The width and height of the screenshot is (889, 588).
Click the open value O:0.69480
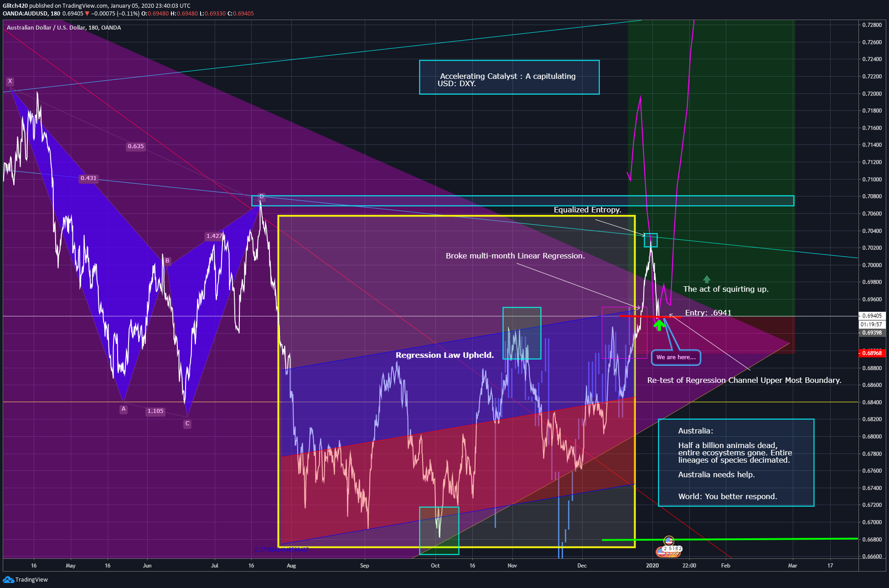[155, 14]
